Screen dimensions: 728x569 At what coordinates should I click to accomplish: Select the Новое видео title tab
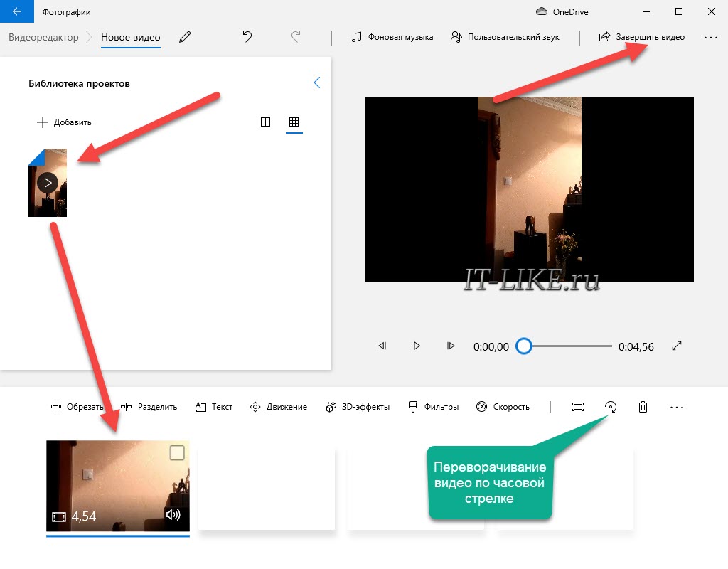(x=131, y=37)
